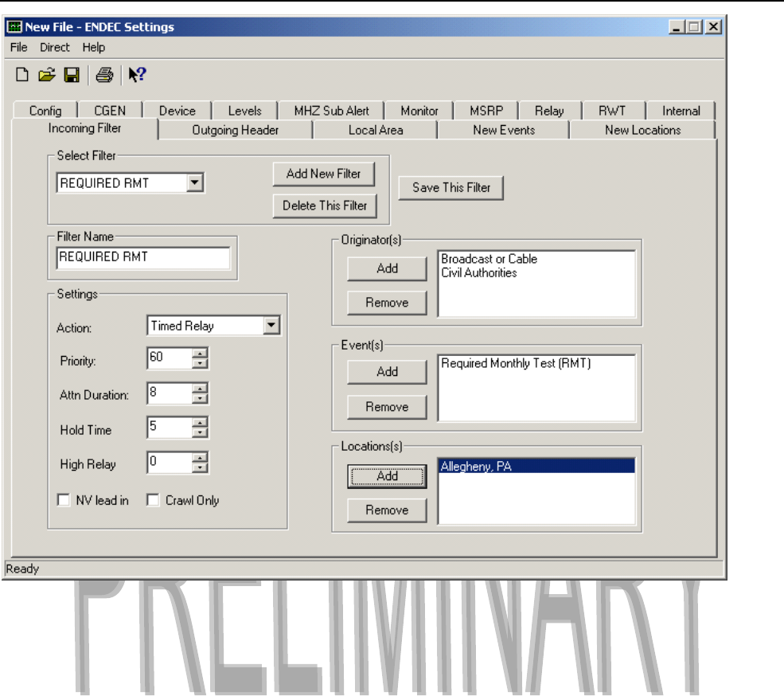
Task: Click the Print toolbar icon
Action: [104, 75]
